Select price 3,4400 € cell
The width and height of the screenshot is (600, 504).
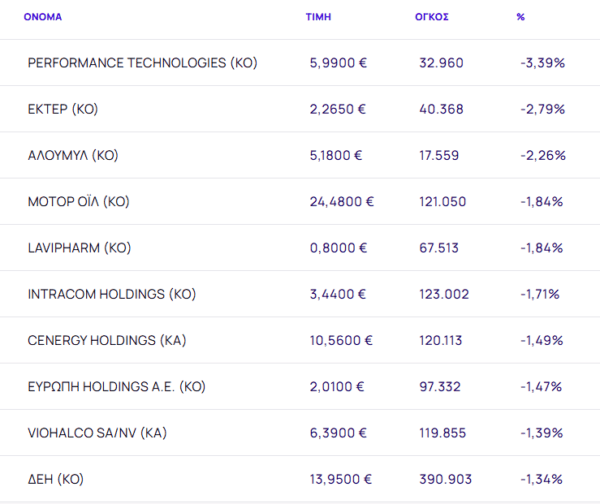point(338,294)
